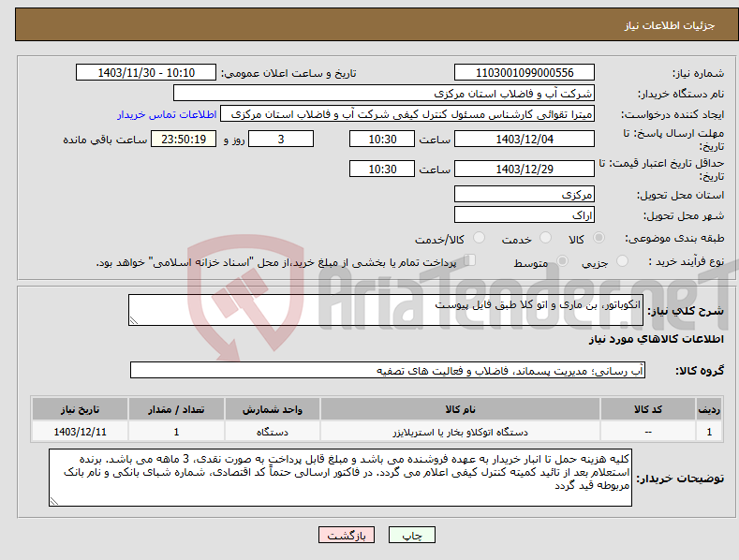
Task: Click the price validity time 10:30 field
Action: point(382,169)
